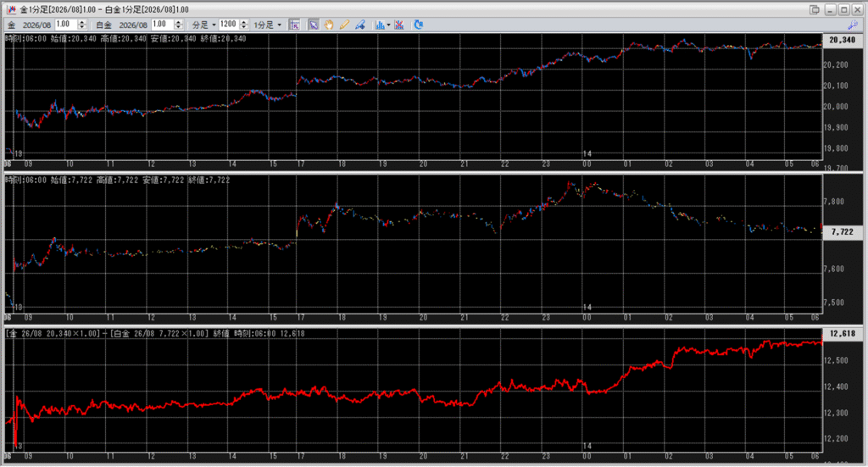Select the arrow pointer tool

click(314, 25)
